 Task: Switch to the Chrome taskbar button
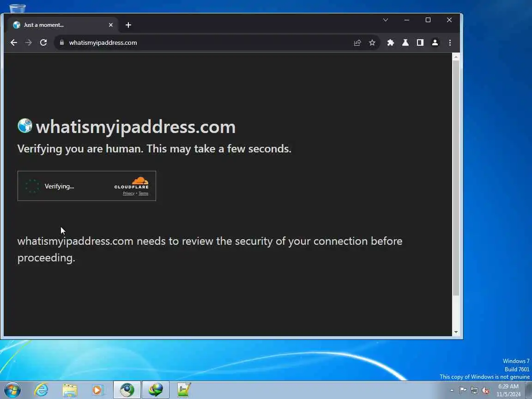point(127,390)
